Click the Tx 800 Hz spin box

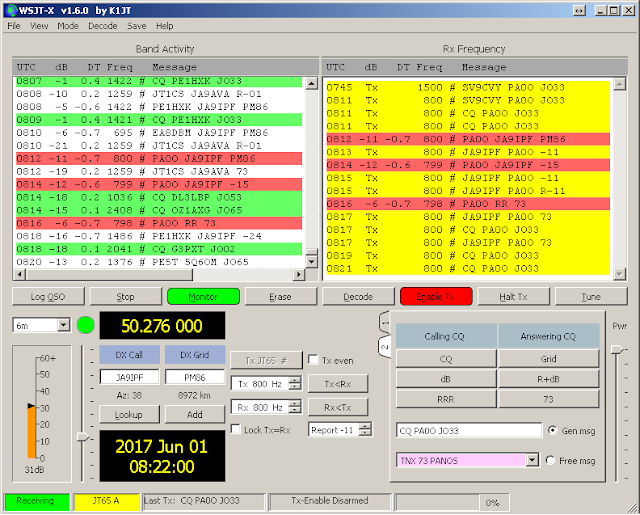tap(266, 384)
